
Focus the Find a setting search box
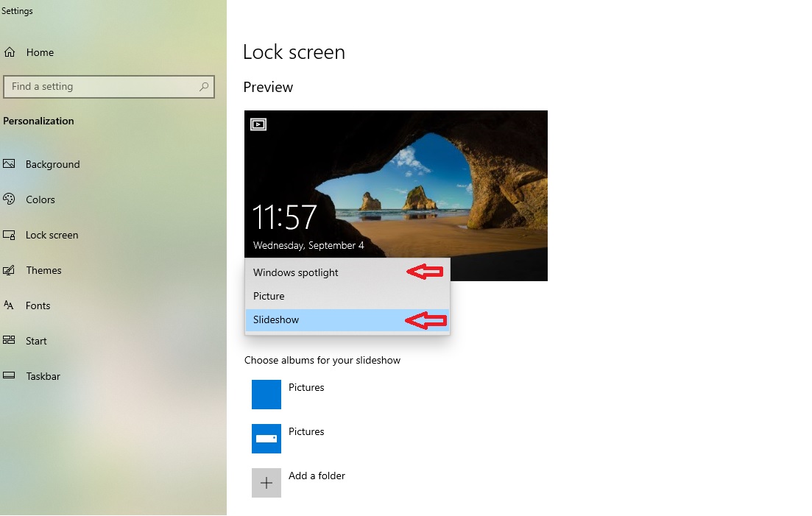coord(109,86)
